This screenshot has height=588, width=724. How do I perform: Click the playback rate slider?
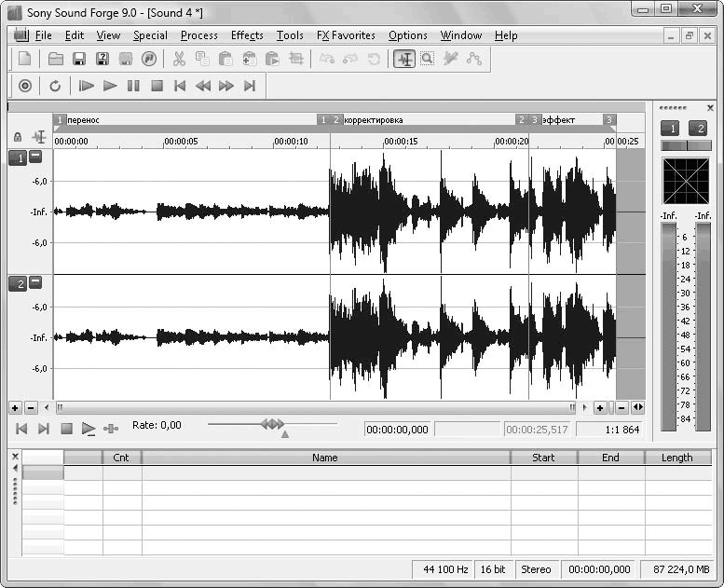pos(272,425)
